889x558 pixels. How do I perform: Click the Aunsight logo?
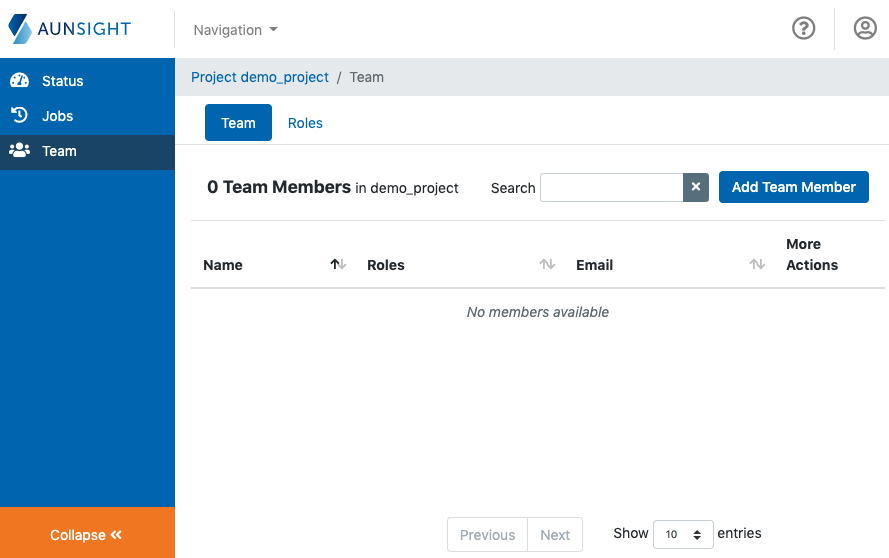pos(70,29)
